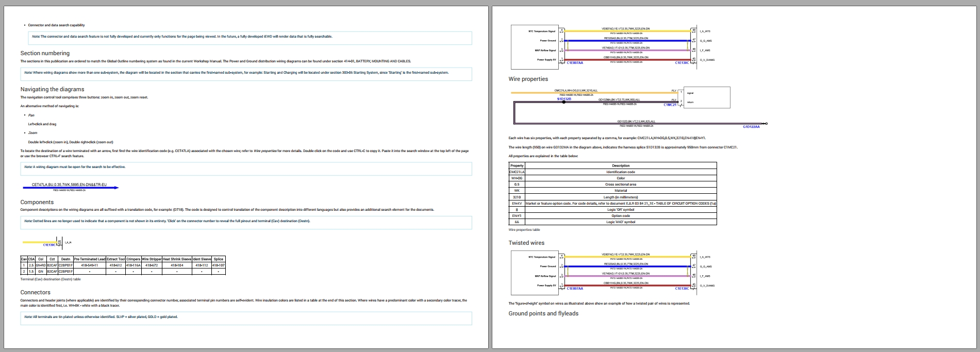Select the cell value 418-549-11
This screenshot has height=352, width=980.
coord(90,265)
